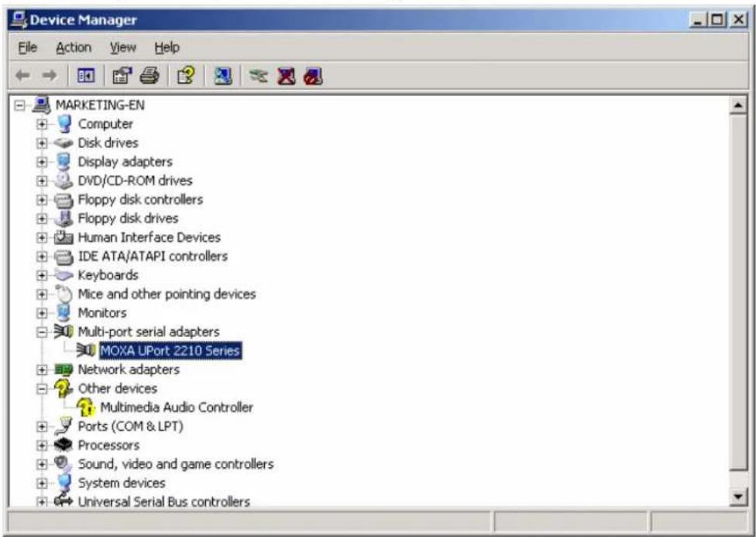Image resolution: width=756 pixels, height=537 pixels.
Task: Select the Human Interface Devices label
Action: 149,237
